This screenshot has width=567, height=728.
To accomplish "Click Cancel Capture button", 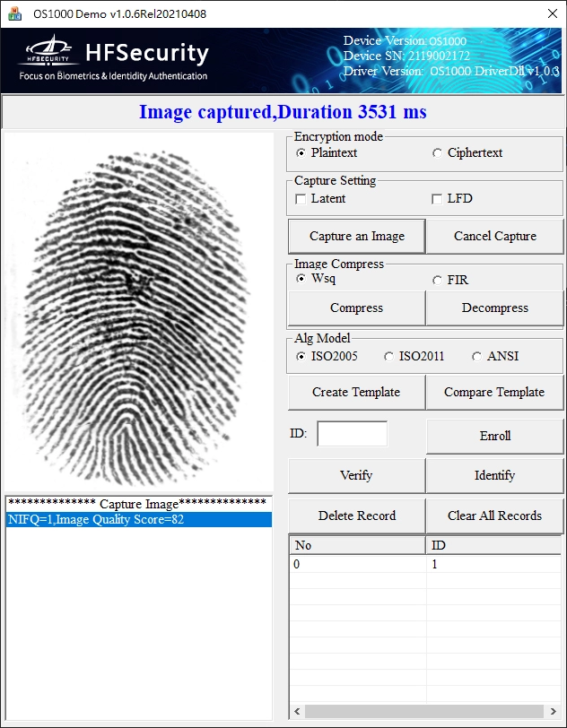I will coord(495,237).
